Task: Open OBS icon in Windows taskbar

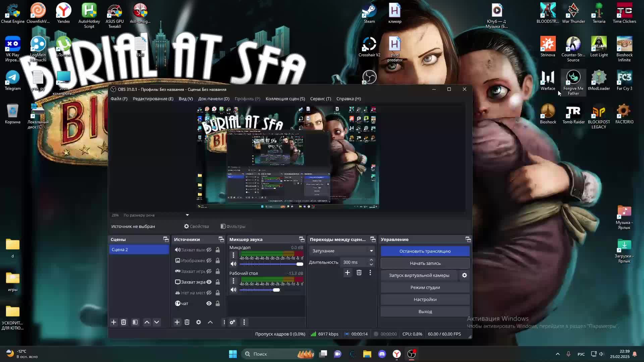Action: pos(412,354)
